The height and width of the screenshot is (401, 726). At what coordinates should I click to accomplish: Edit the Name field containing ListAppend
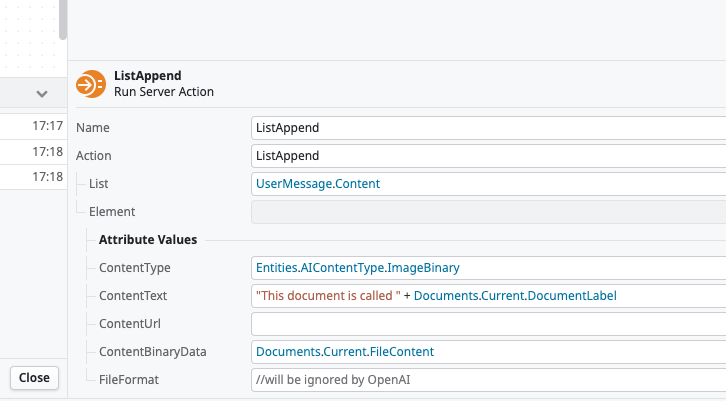488,128
